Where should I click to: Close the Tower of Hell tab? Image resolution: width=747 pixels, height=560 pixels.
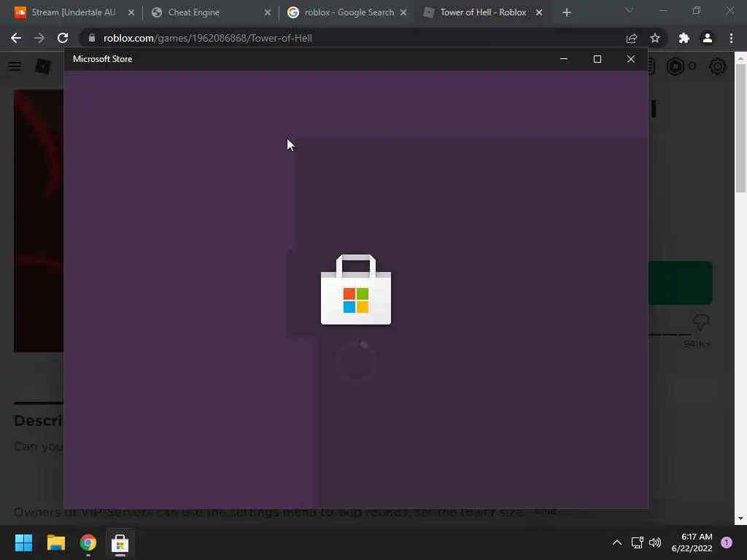click(539, 12)
